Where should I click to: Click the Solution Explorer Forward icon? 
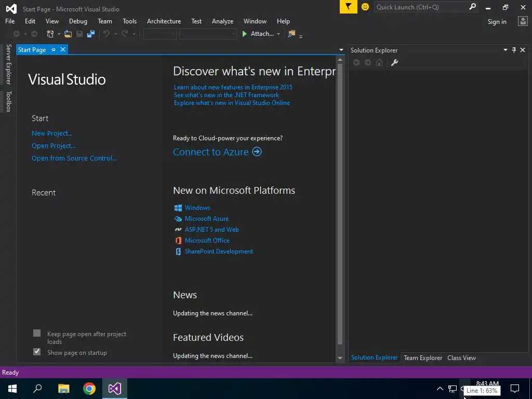click(x=368, y=62)
